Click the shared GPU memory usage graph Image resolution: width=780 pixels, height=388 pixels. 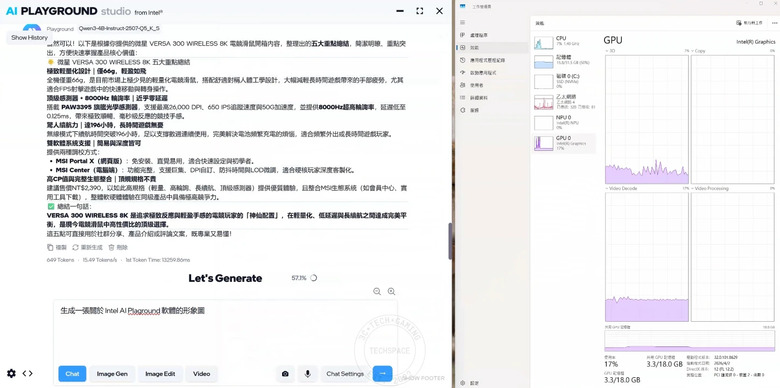690,341
